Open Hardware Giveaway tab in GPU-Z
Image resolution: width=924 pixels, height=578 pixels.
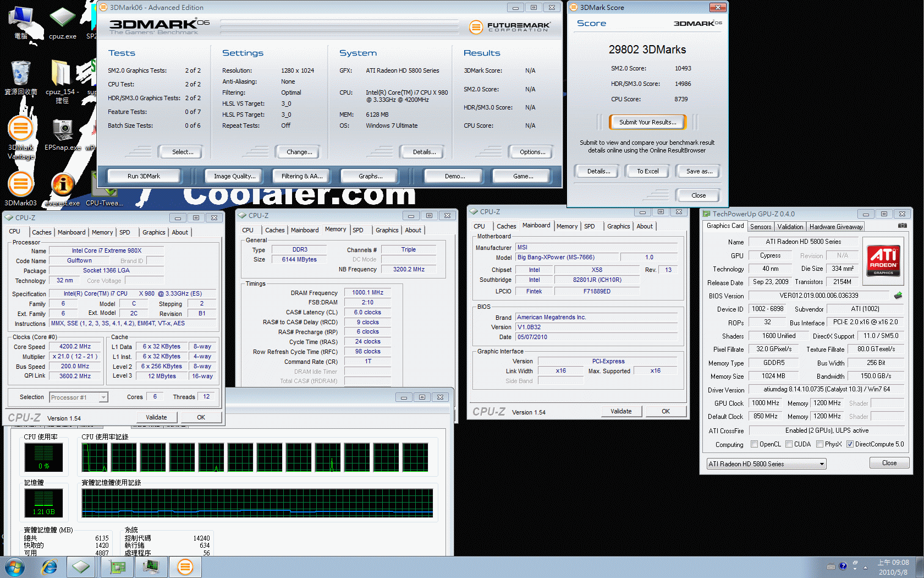[x=836, y=227]
